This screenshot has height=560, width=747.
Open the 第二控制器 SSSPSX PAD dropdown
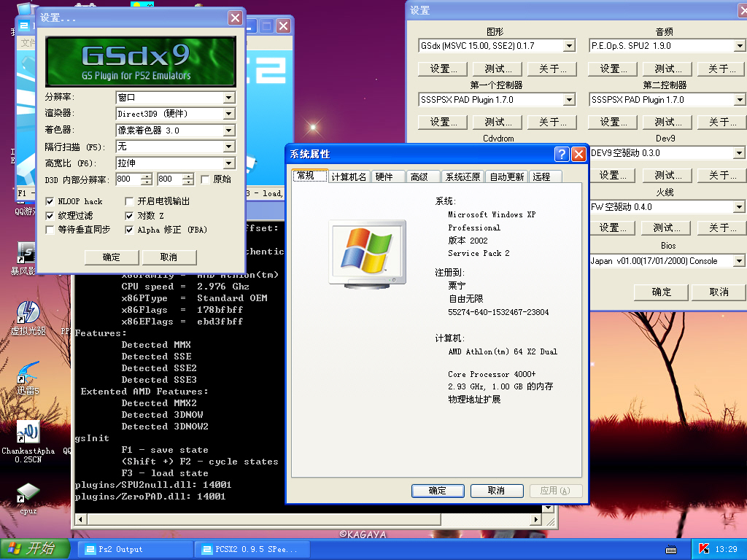pyautogui.click(x=667, y=99)
